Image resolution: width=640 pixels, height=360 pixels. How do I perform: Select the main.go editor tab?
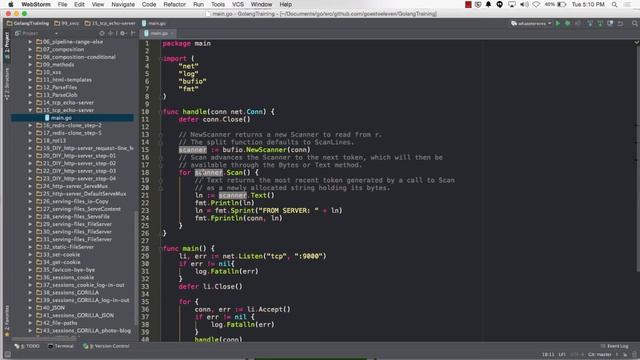click(157, 33)
